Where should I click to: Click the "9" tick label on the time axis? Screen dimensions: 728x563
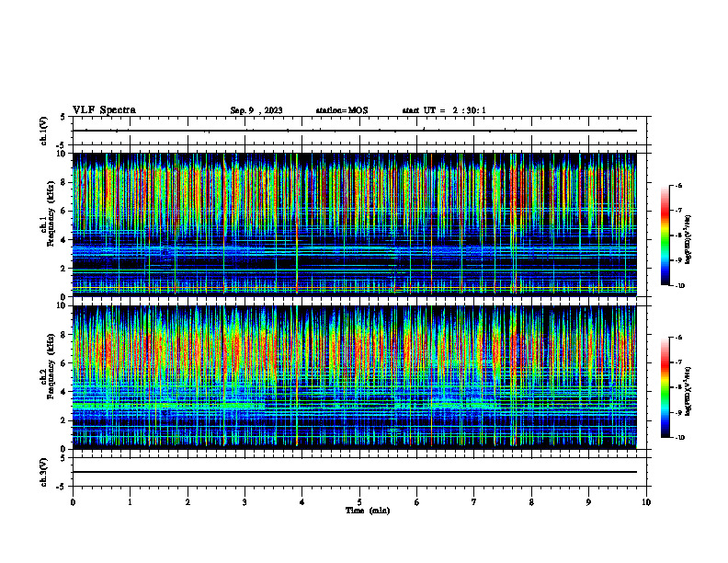588,502
